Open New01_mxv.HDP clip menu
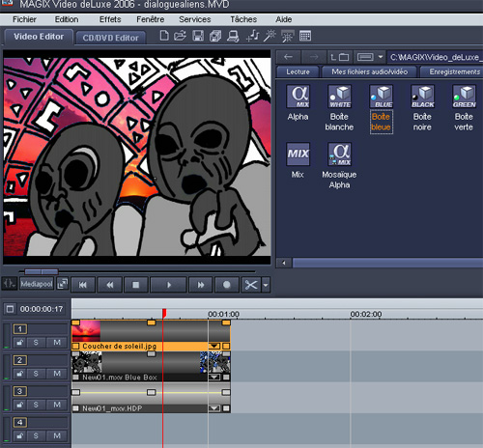Screen dimensions: 483x448 pyautogui.click(x=214, y=408)
